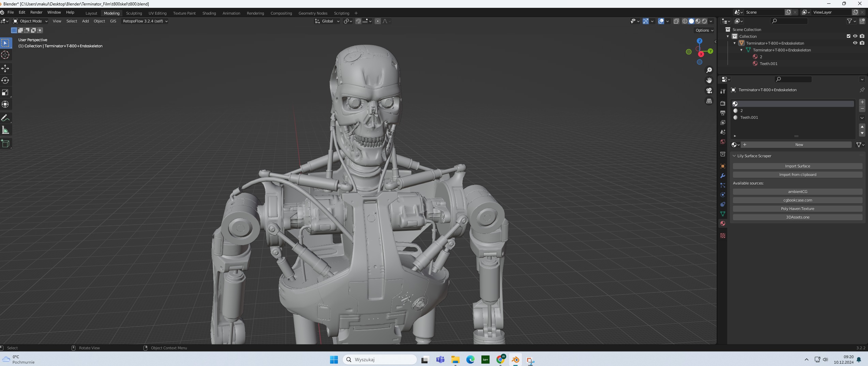Toggle proportional editing
Screen dimensions: 868x366
click(377, 21)
